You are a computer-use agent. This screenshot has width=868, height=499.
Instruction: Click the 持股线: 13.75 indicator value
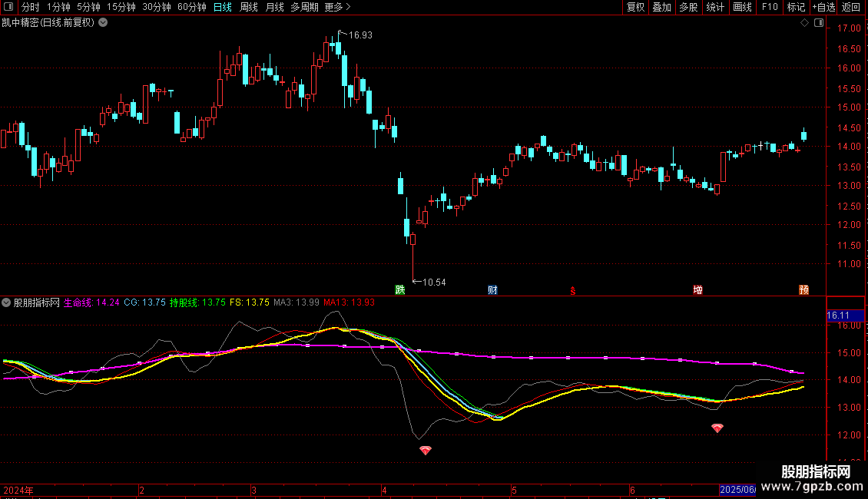pyautogui.click(x=197, y=302)
